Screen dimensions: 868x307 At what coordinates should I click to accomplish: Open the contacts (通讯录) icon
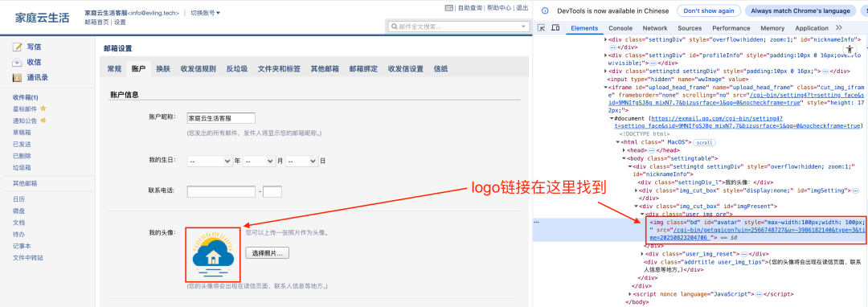[18, 77]
